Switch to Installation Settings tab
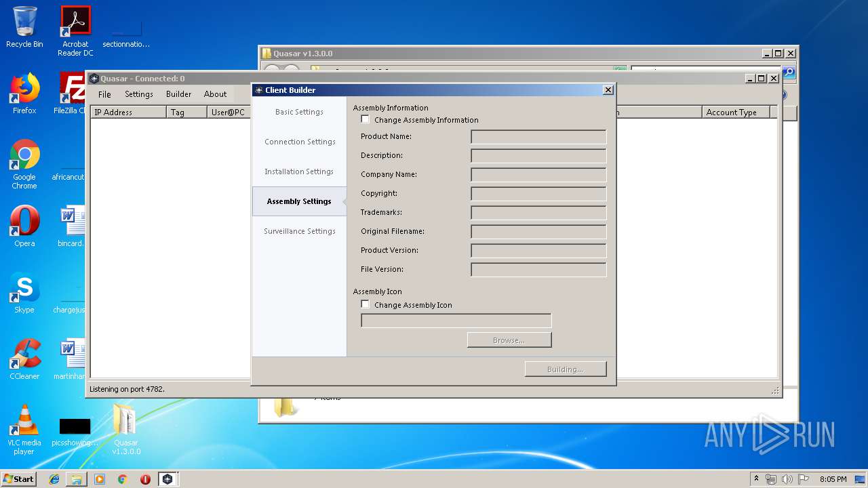The width and height of the screenshot is (868, 488). click(299, 171)
